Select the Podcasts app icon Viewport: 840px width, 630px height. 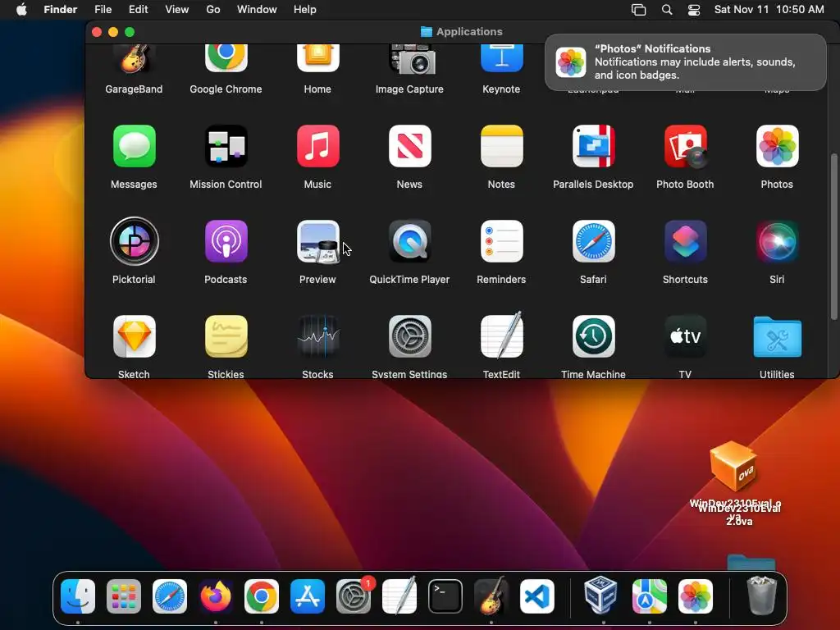(x=226, y=241)
